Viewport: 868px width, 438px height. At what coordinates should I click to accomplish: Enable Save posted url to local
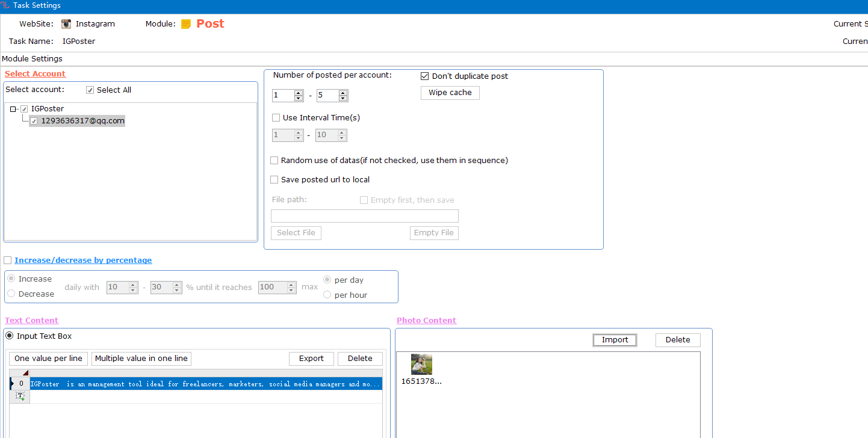pos(274,180)
